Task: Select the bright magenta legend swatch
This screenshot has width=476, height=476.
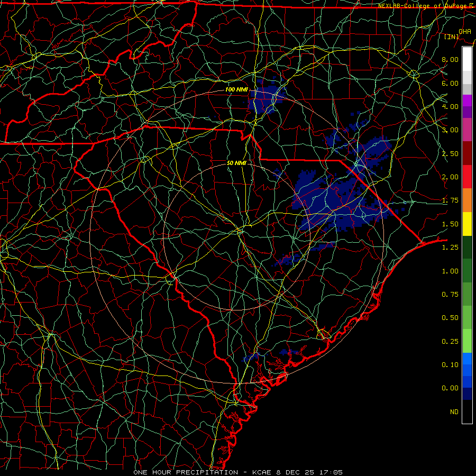Action: click(x=467, y=100)
